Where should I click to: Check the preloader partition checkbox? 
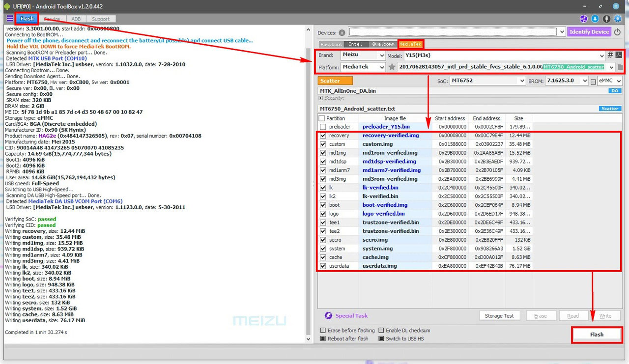coord(323,127)
